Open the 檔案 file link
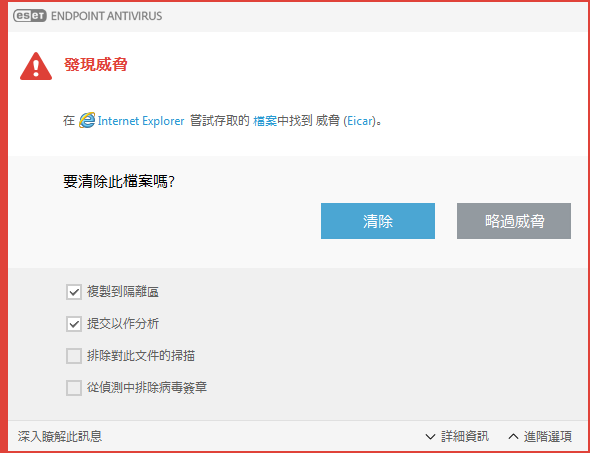590x453 pixels. pyautogui.click(x=265, y=121)
